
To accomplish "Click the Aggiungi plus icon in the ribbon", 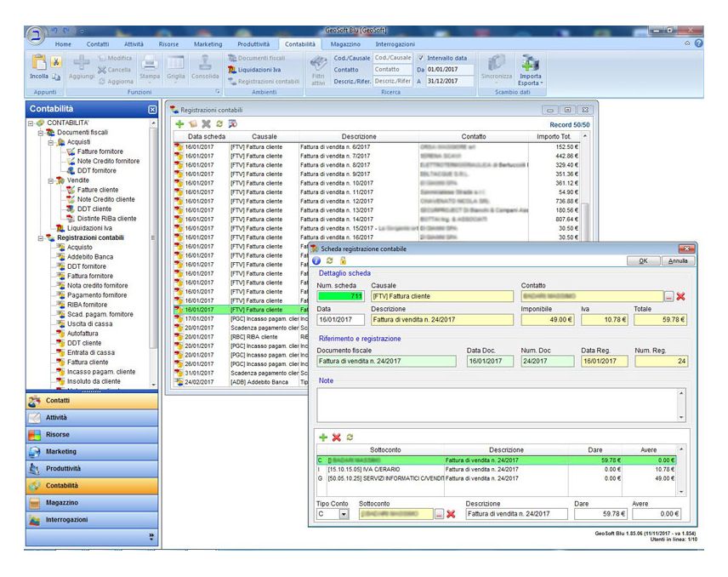I will pos(82,62).
